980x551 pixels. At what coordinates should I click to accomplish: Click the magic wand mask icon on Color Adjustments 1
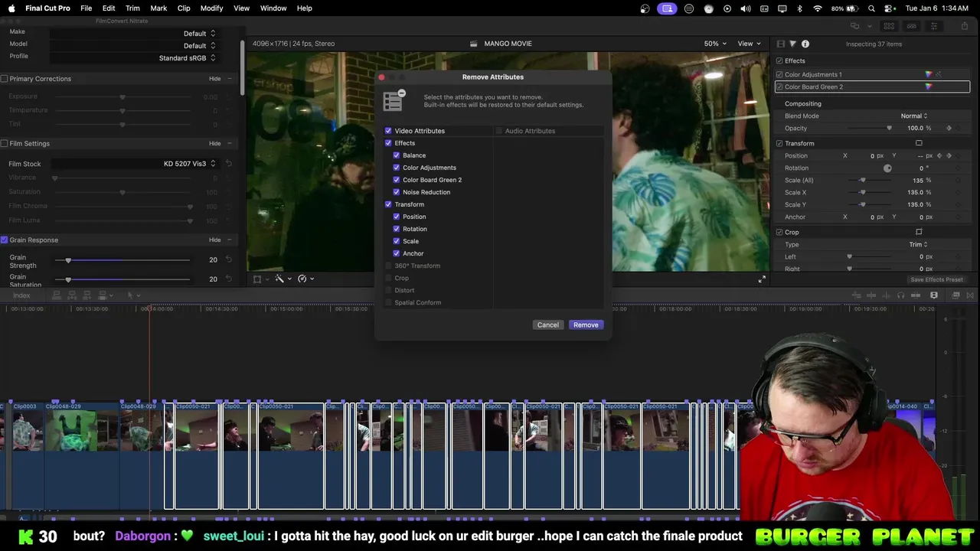point(939,74)
